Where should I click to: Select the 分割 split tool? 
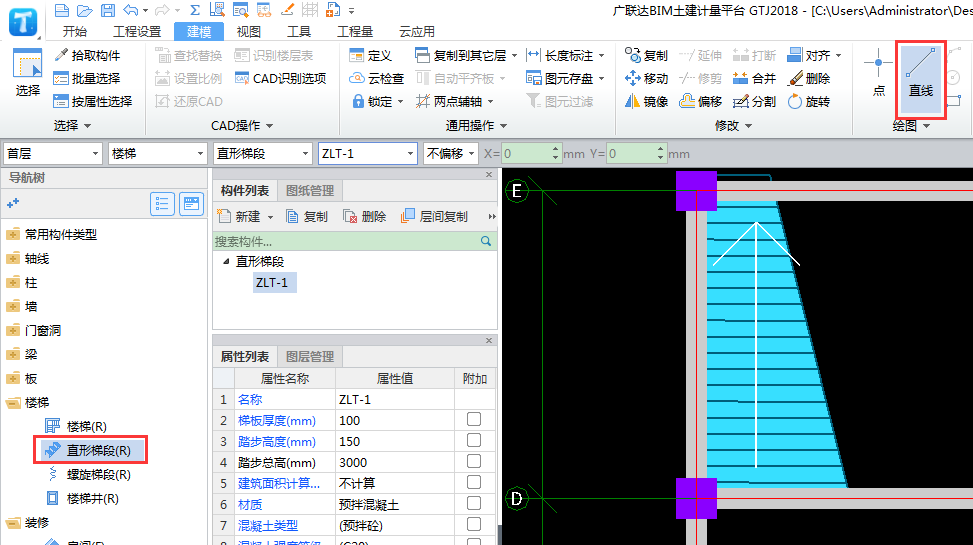pos(754,101)
